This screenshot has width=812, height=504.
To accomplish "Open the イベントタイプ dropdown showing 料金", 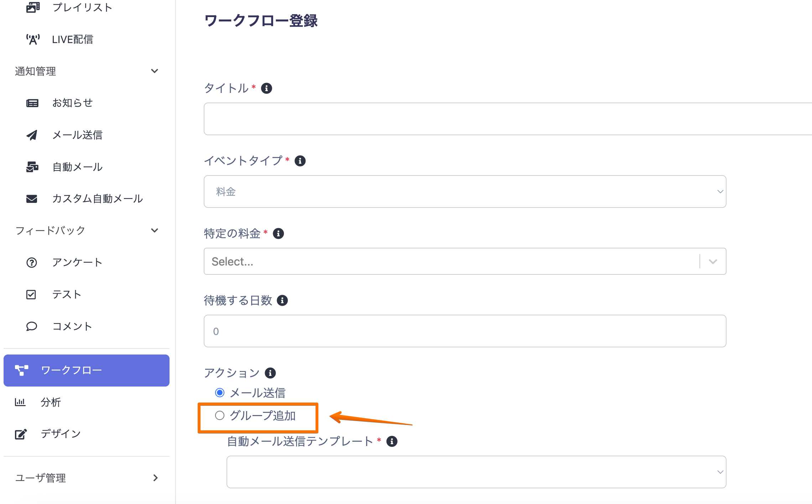I will click(x=465, y=191).
